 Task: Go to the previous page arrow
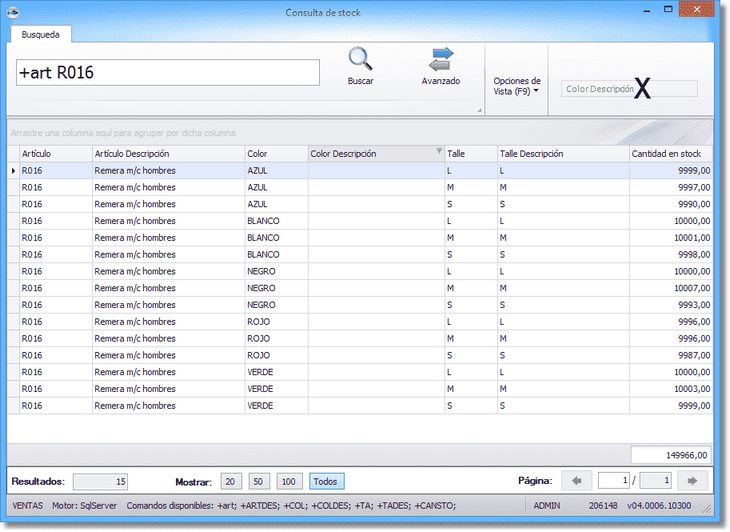click(x=576, y=481)
